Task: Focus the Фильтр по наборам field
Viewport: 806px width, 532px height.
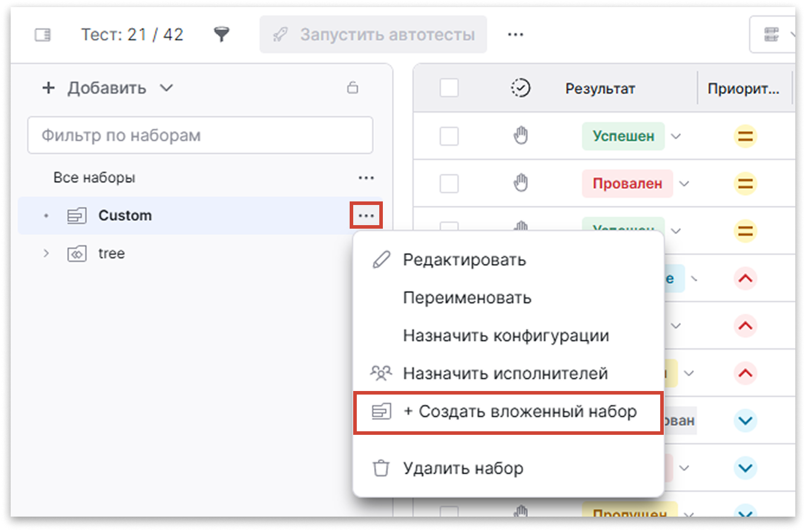Action: [x=200, y=135]
